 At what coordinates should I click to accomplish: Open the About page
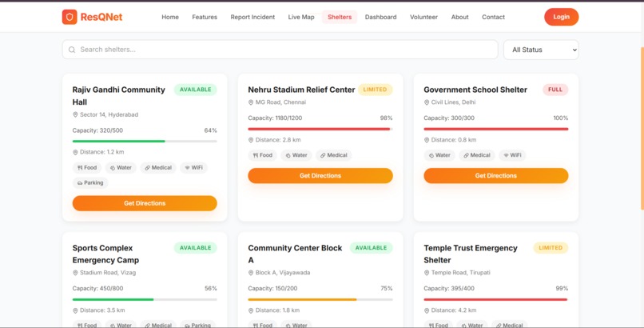click(459, 18)
